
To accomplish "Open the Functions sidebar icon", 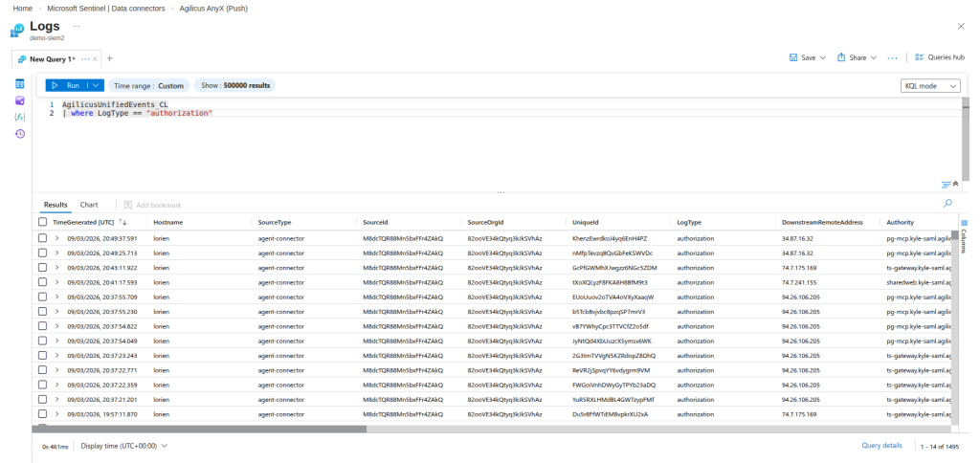I will tap(19, 117).
